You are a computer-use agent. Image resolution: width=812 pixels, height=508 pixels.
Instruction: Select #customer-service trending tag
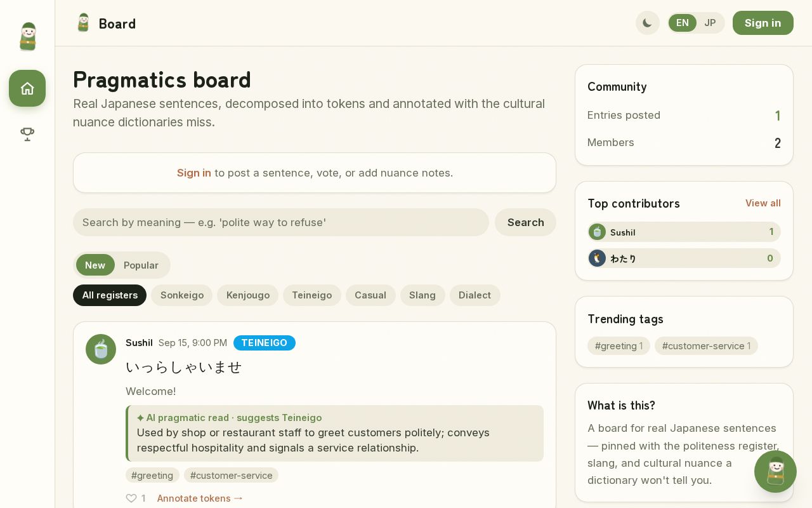[706, 345]
